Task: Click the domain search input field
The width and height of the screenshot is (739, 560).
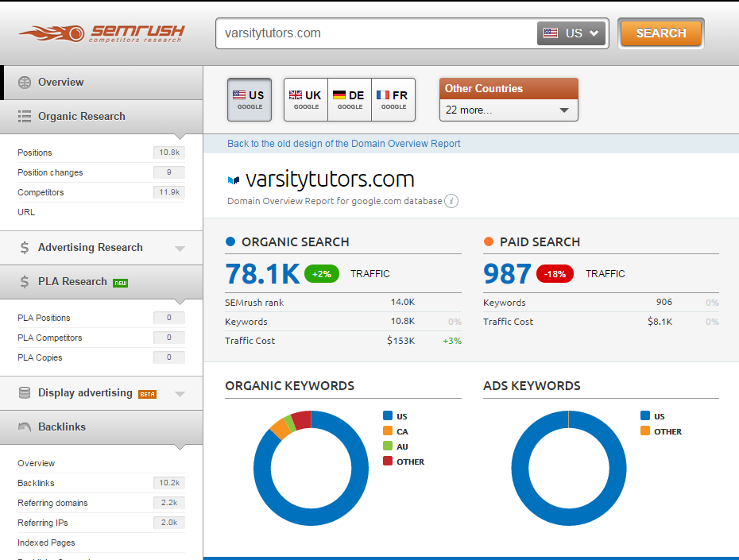Action: [377, 33]
